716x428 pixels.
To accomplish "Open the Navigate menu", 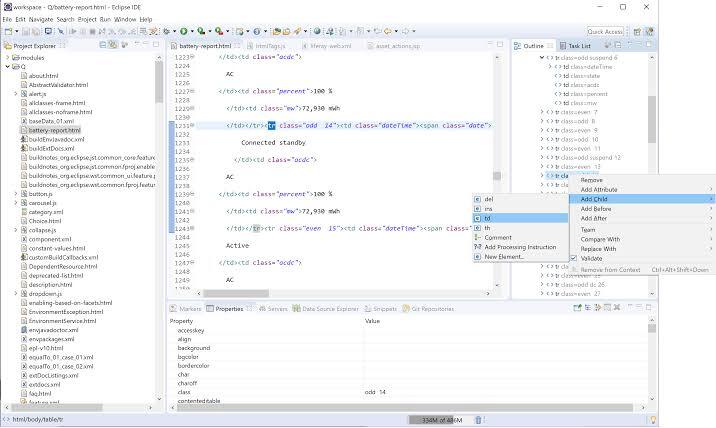I will [41, 20].
